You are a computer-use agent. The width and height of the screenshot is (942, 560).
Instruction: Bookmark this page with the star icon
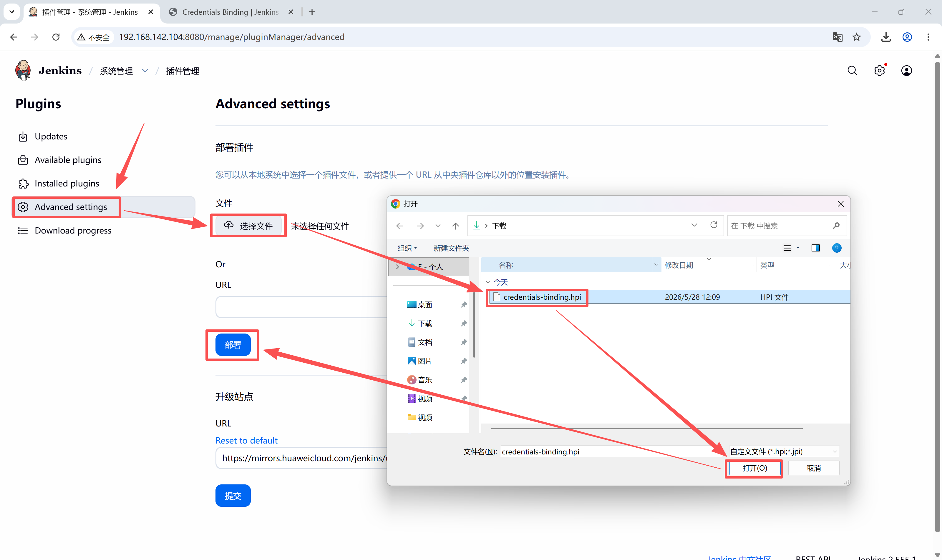(x=856, y=37)
